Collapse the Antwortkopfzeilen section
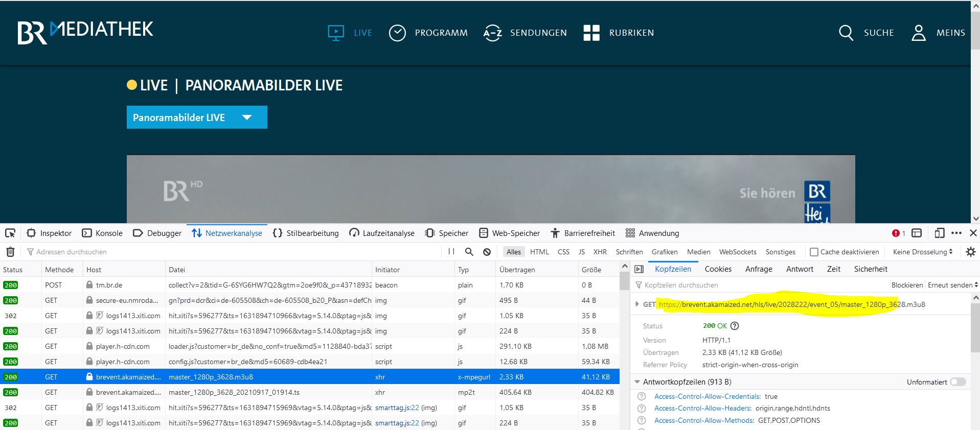 tap(637, 382)
